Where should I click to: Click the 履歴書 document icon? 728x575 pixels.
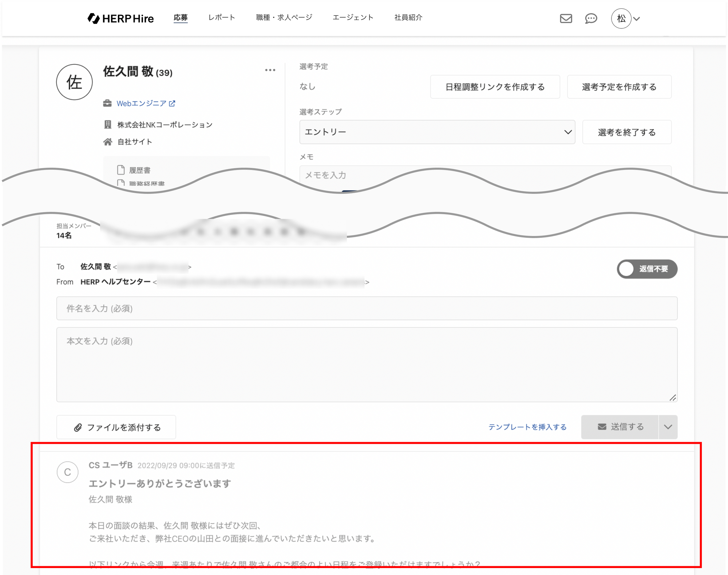[x=121, y=170]
